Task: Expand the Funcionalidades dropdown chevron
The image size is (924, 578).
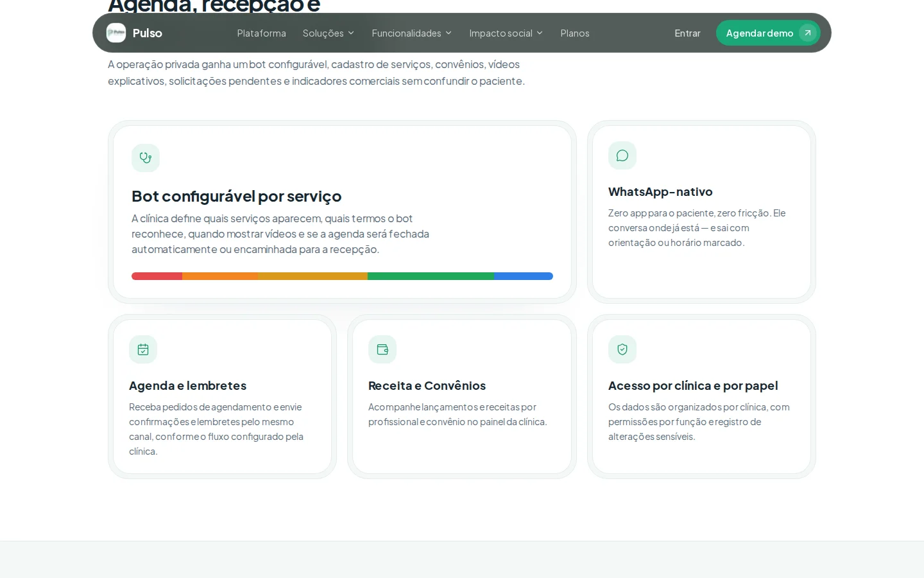Action: click(x=449, y=33)
